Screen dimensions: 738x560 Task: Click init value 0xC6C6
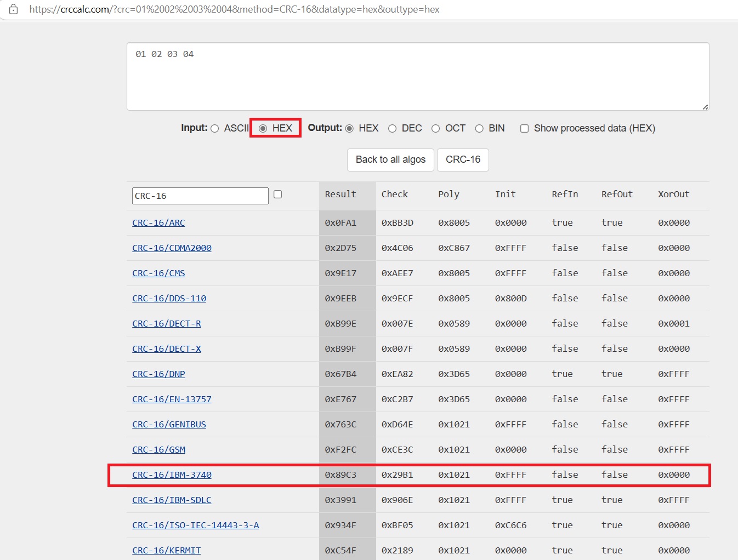(510, 525)
